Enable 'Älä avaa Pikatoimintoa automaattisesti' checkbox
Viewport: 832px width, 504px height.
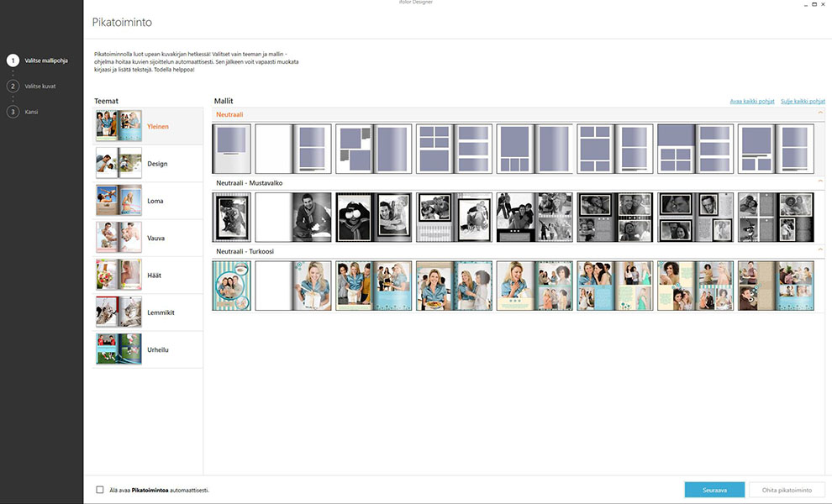100,490
